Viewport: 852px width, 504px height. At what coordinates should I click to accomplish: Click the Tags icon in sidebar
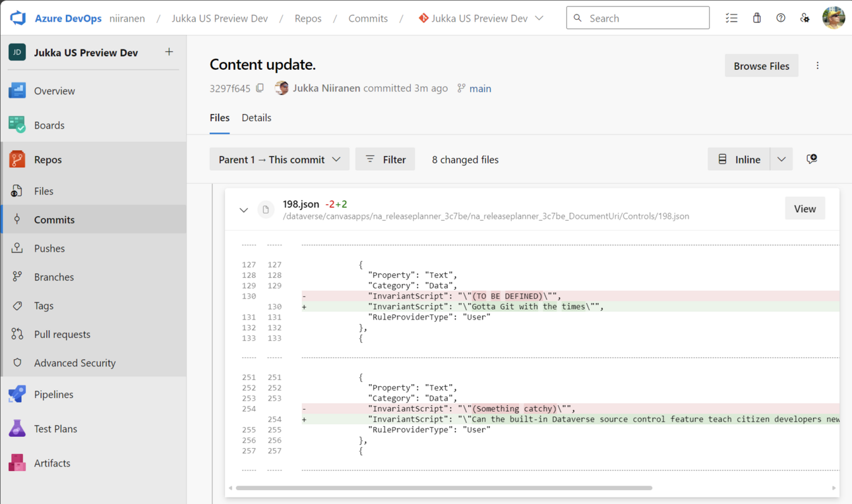17,306
